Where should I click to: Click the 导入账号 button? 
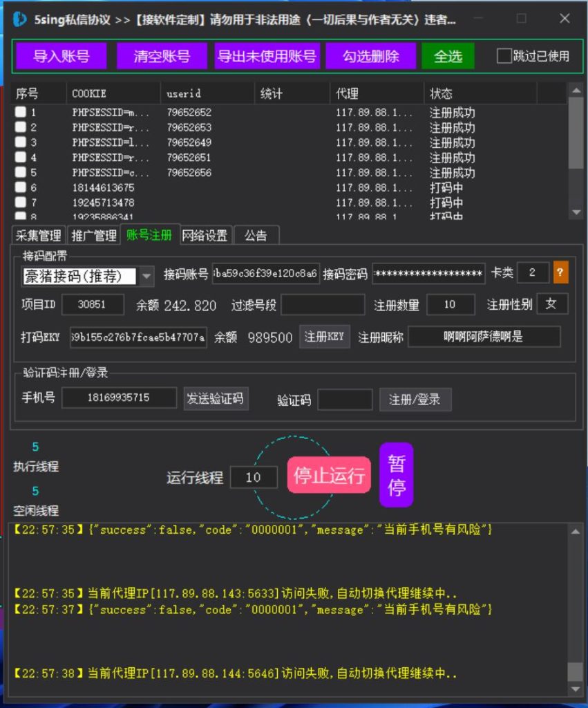pos(60,57)
